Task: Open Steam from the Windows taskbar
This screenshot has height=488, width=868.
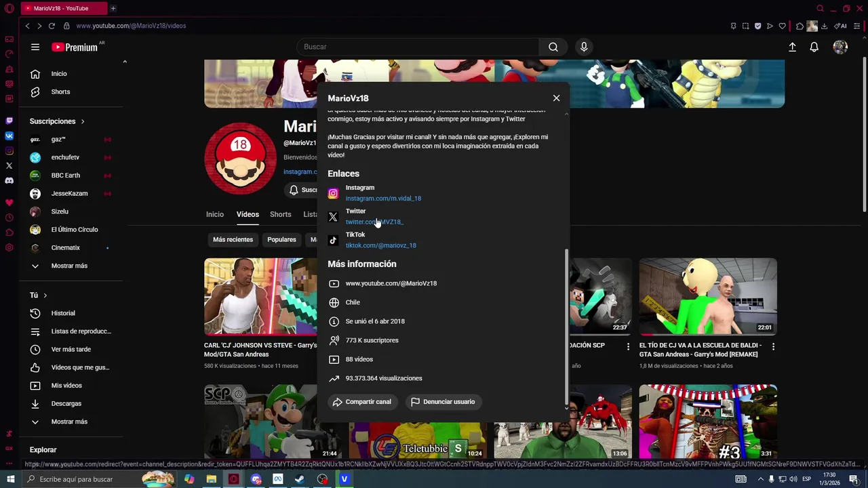Action: pyautogui.click(x=299, y=479)
